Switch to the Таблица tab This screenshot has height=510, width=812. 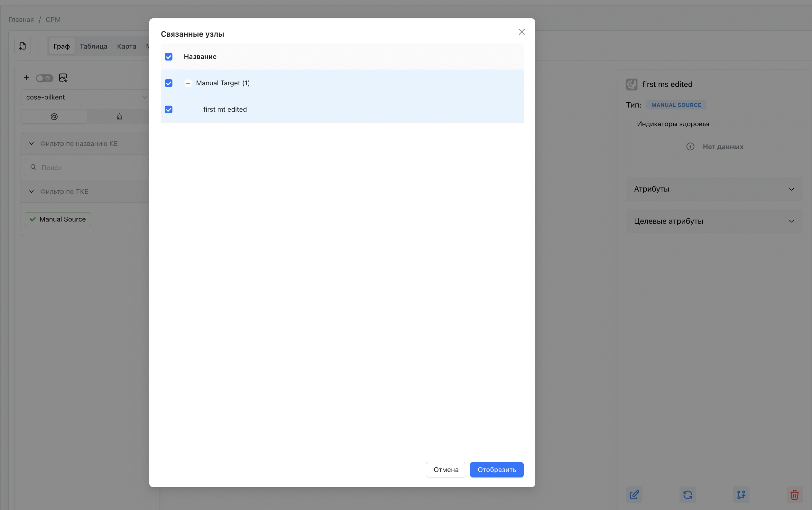pyautogui.click(x=93, y=46)
